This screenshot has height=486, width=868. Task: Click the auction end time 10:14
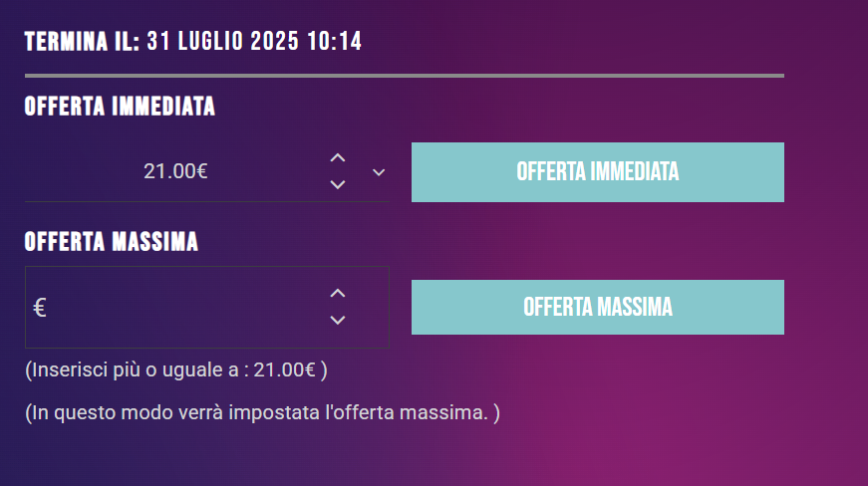coord(335,42)
